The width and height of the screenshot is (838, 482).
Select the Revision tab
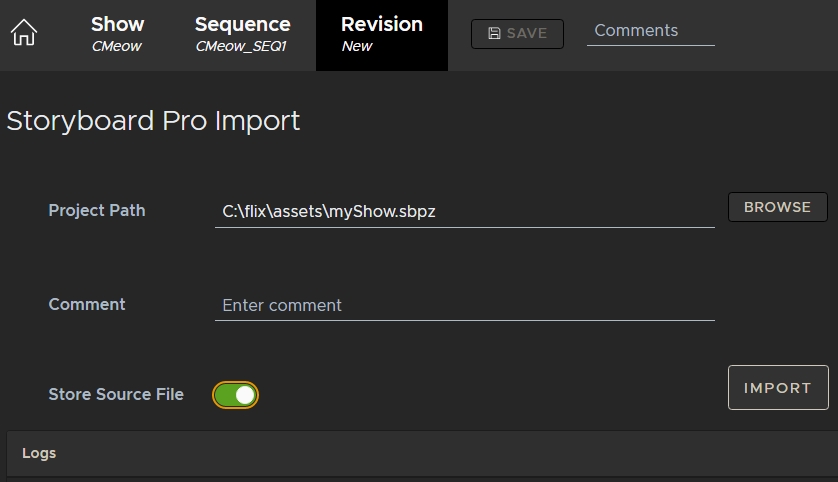[x=381, y=24]
